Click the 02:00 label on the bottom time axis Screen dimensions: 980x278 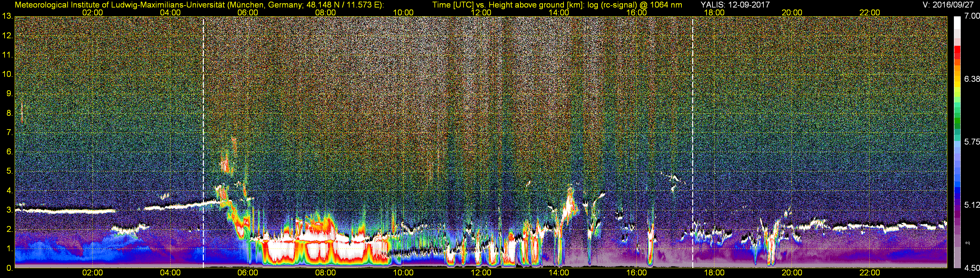(x=92, y=273)
